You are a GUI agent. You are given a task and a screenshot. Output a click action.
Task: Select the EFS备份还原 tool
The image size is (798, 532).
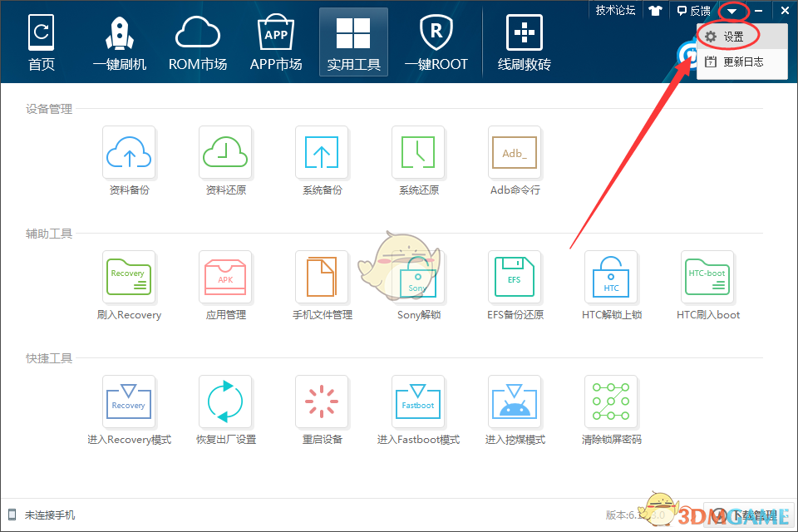(x=515, y=278)
